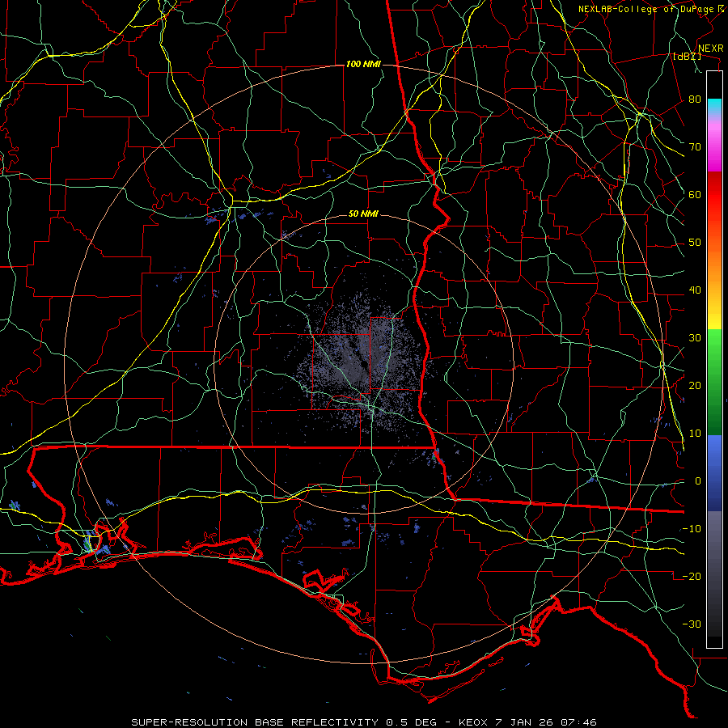This screenshot has width=728, height=728.
Task: Click the green segment of color bar
Action: tap(714, 381)
